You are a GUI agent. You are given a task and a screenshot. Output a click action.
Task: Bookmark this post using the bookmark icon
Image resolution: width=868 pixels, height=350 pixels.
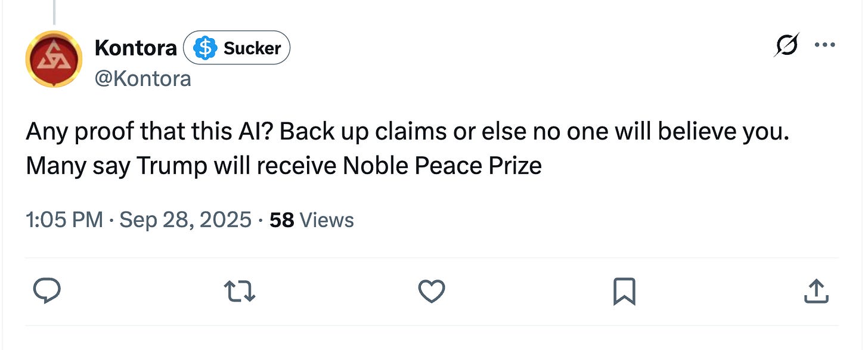click(624, 291)
